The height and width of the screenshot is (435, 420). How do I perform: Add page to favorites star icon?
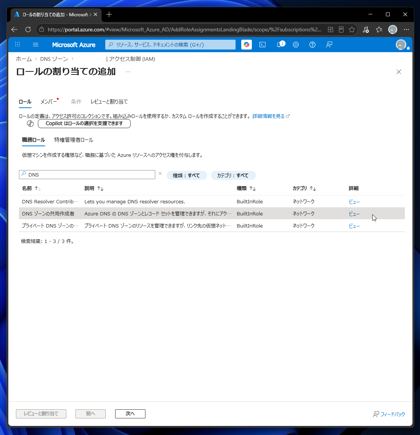(352, 30)
